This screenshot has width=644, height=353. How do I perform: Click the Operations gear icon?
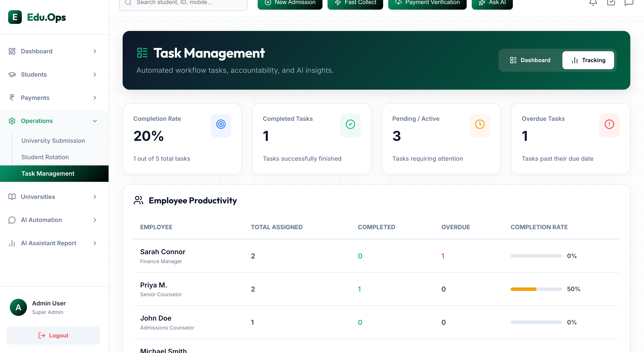point(12,121)
